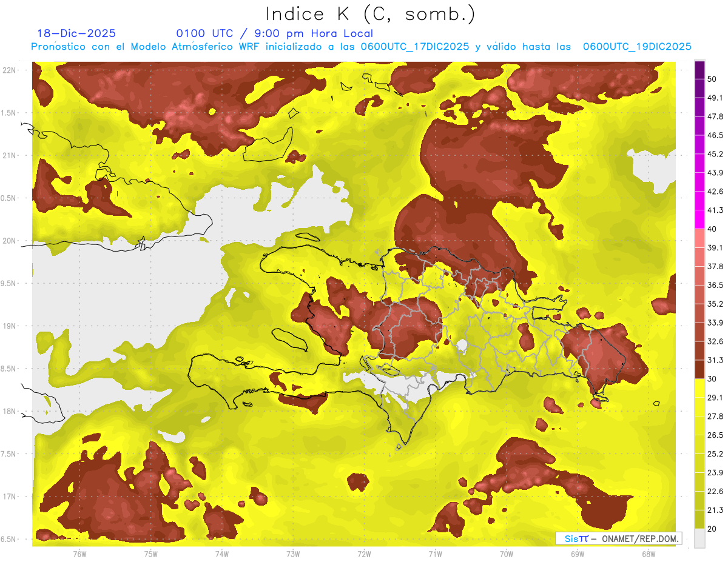728x562 pixels.
Task: Click the bright yellow swatch between 29.1 and 30
Action: pos(699,388)
